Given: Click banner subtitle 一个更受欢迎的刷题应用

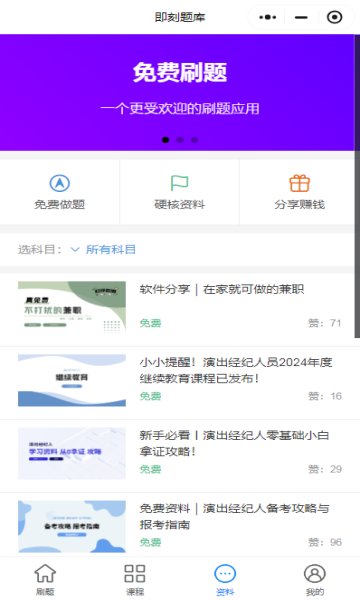Looking at the screenshot, I should tap(180, 109).
